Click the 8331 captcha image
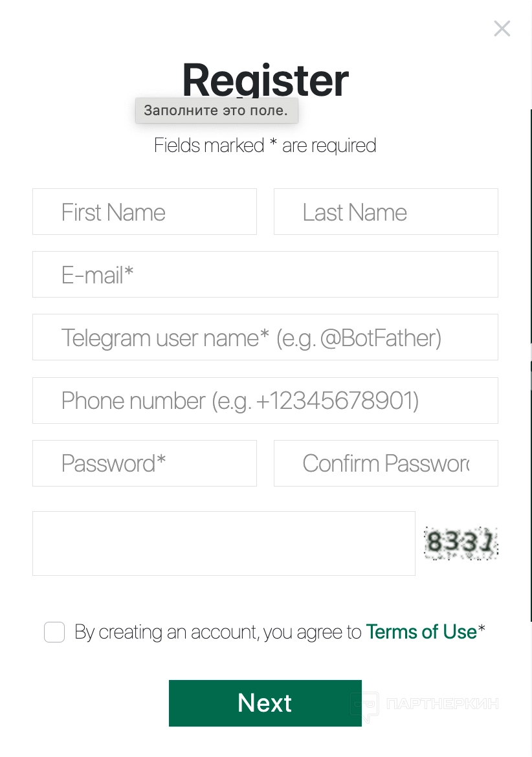Image resolution: width=532 pixels, height=757 pixels. pyautogui.click(x=461, y=543)
